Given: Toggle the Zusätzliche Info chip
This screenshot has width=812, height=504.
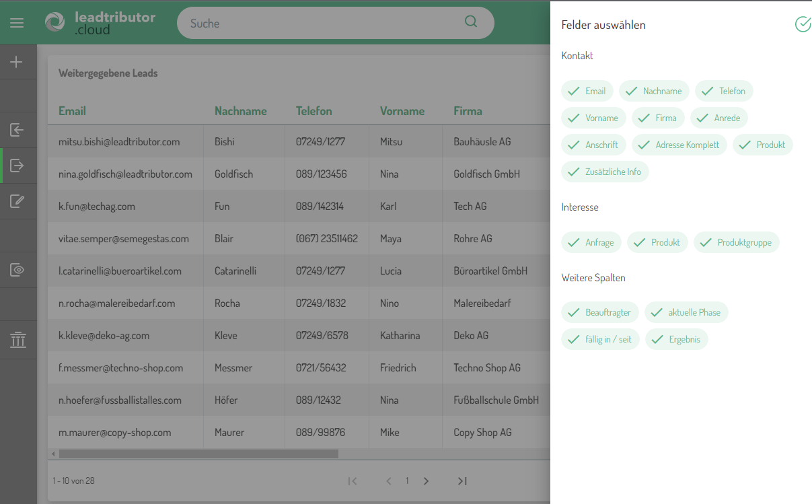Looking at the screenshot, I should click(x=605, y=172).
